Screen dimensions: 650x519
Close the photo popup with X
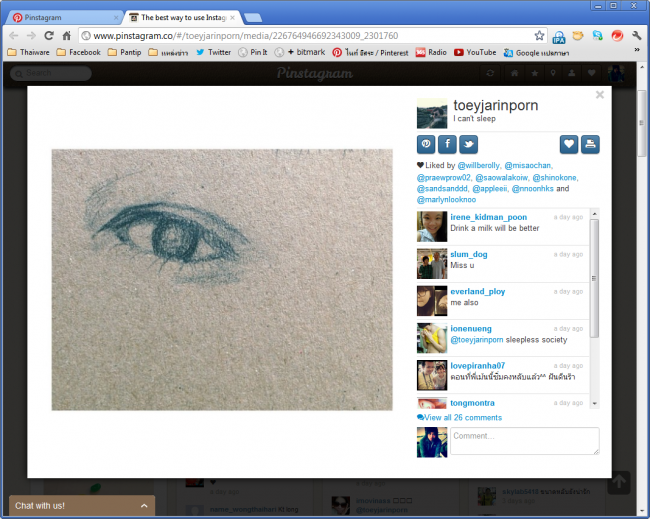coord(599,95)
